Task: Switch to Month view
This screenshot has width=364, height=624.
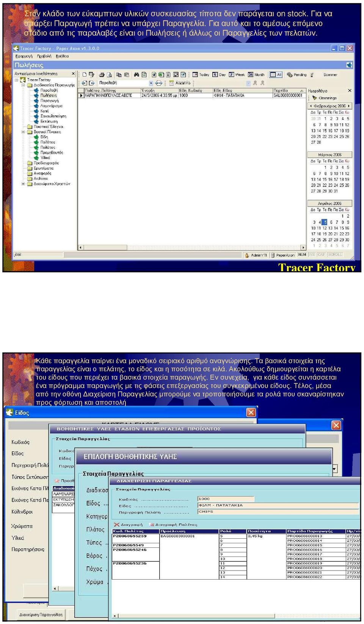Action: tap(256, 75)
